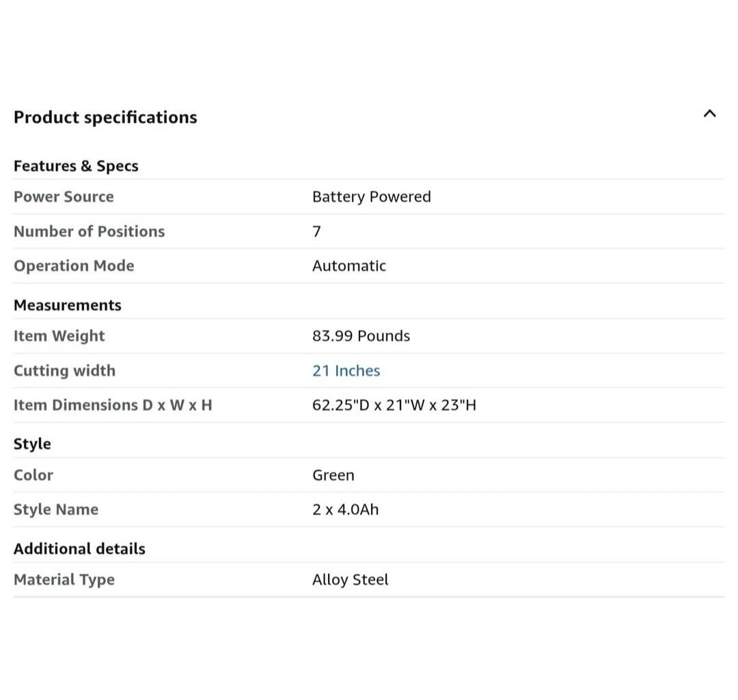The image size is (738, 700).
Task: Collapse the Product specifications section chevron
Action: pos(709,114)
